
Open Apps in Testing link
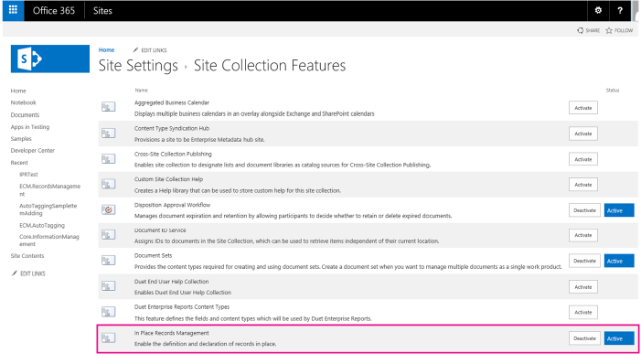click(x=30, y=127)
